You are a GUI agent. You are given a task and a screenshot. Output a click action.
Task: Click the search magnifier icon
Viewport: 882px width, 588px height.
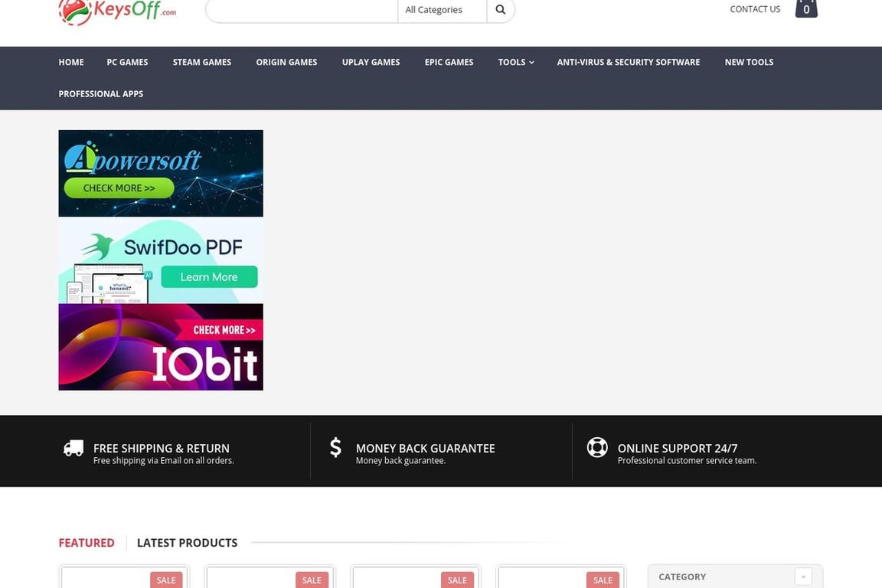pyautogui.click(x=500, y=9)
